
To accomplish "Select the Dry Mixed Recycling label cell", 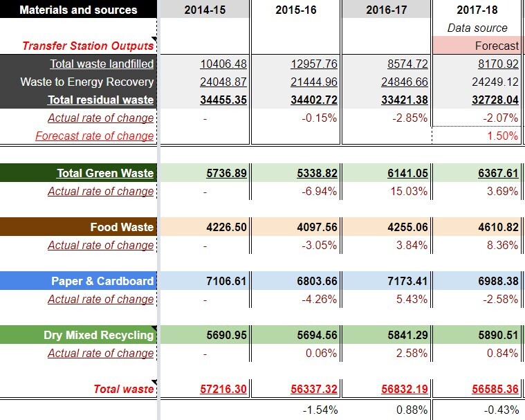I will (78, 335).
